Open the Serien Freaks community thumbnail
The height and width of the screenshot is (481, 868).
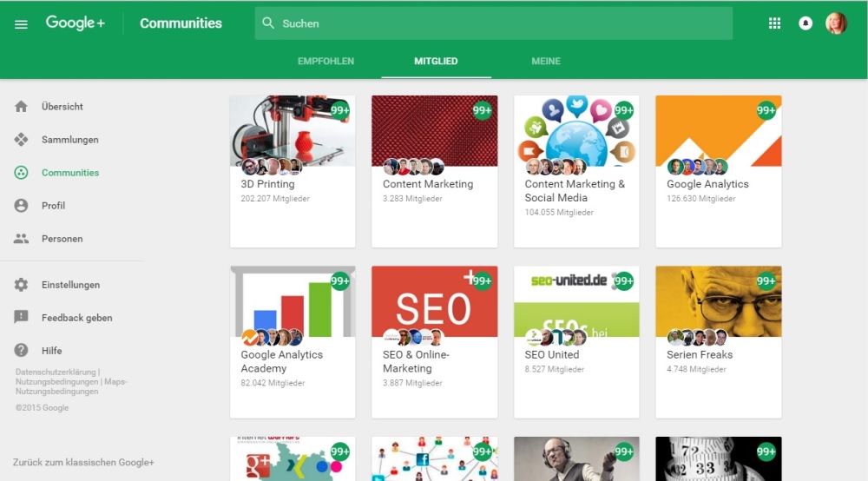(718, 302)
